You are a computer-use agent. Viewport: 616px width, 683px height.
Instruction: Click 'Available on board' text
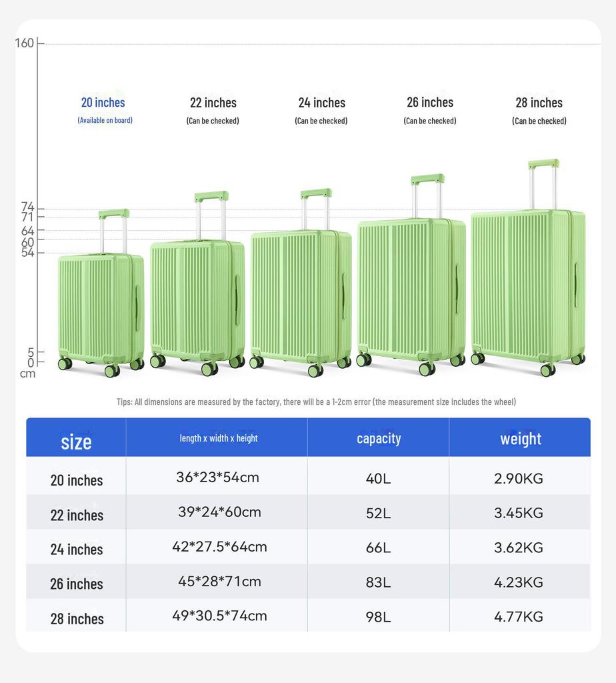pos(105,120)
